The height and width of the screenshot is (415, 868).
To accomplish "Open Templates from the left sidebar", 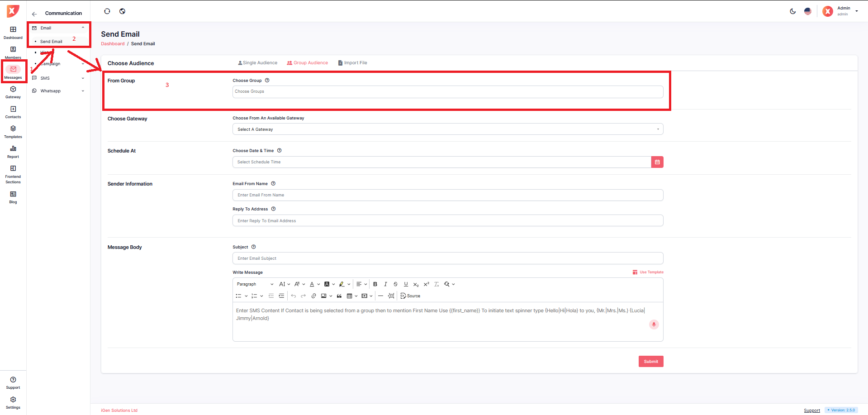I will pos(13,132).
